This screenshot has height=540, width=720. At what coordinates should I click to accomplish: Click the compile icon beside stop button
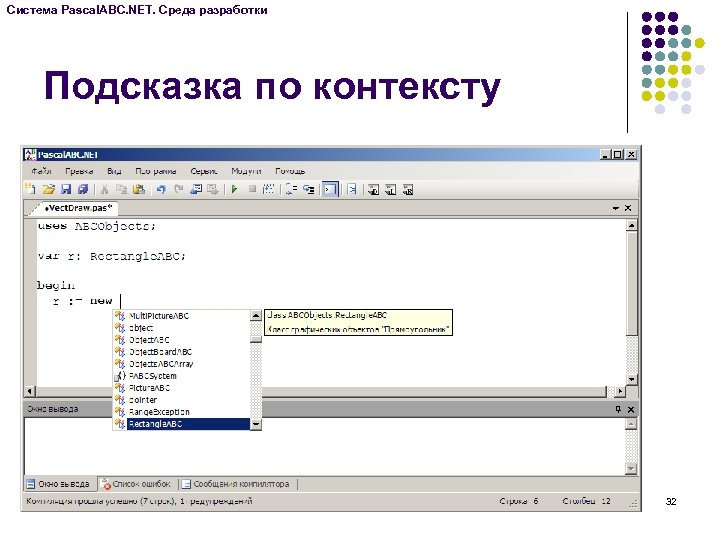point(269,189)
